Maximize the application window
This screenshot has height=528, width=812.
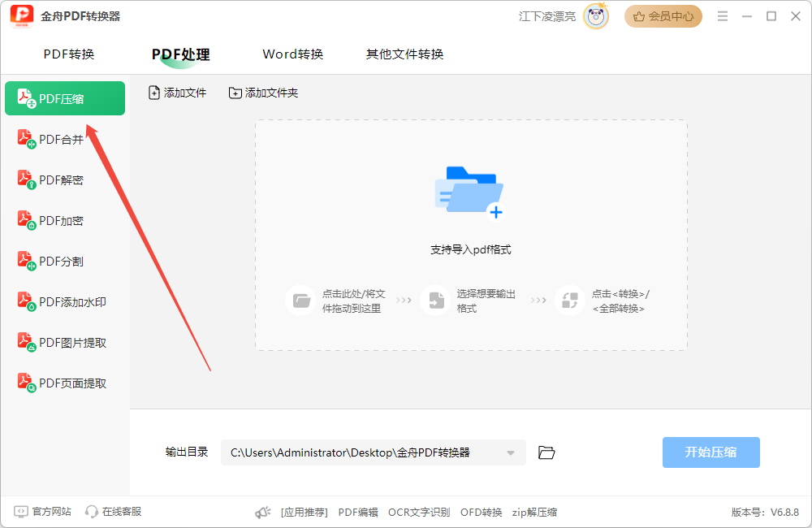(x=771, y=16)
